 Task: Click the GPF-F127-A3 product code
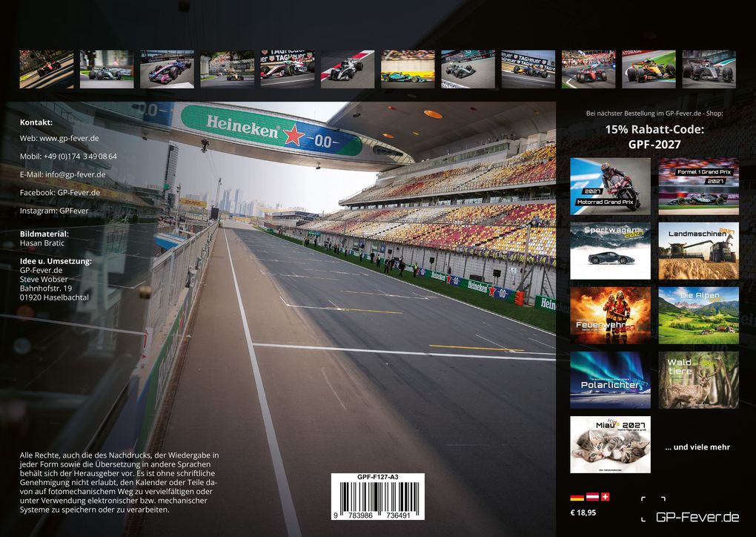[377, 477]
